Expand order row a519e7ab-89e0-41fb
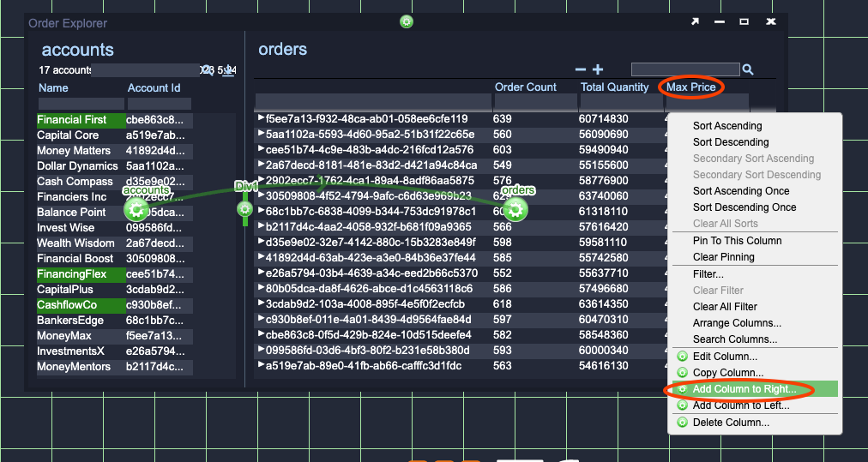The width and height of the screenshot is (868, 462). coord(262,365)
